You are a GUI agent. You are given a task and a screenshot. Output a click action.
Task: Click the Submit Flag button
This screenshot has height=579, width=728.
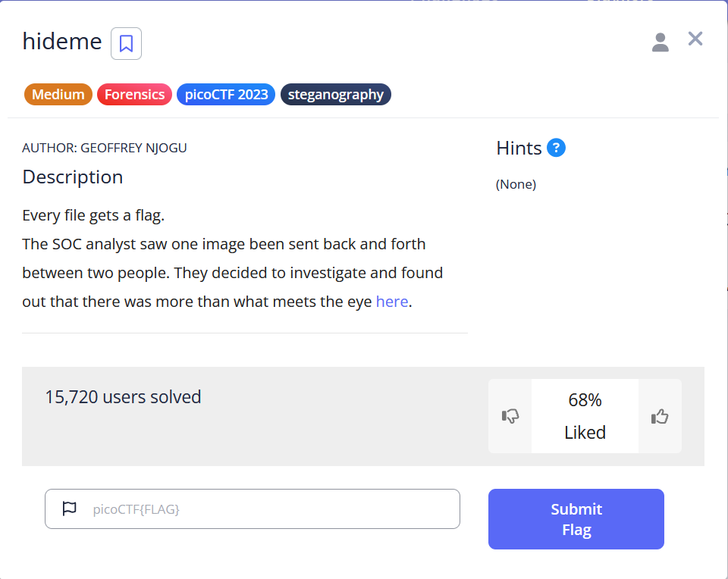[576, 519]
